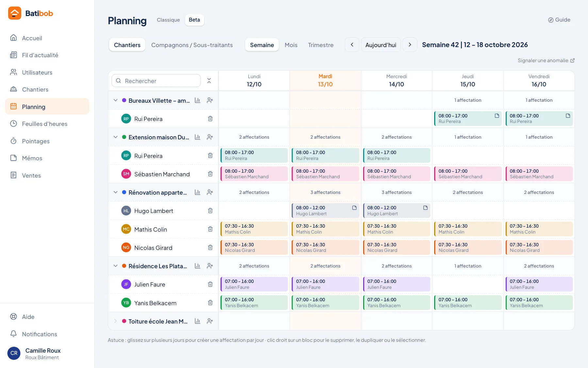Collapse the Rénovation apparte group
588x368 pixels.
[x=115, y=192]
